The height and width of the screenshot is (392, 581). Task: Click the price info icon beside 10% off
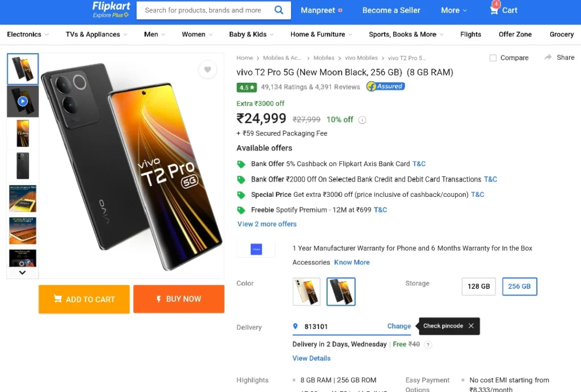362,120
